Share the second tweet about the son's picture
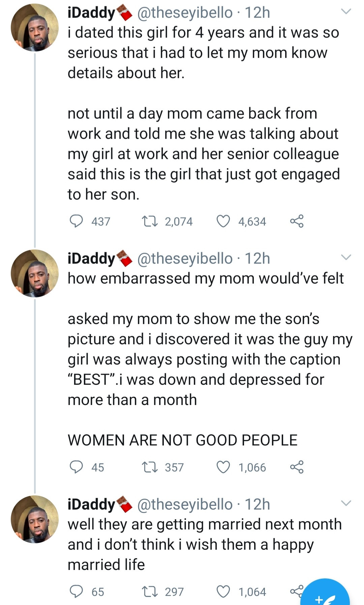 [297, 467]
